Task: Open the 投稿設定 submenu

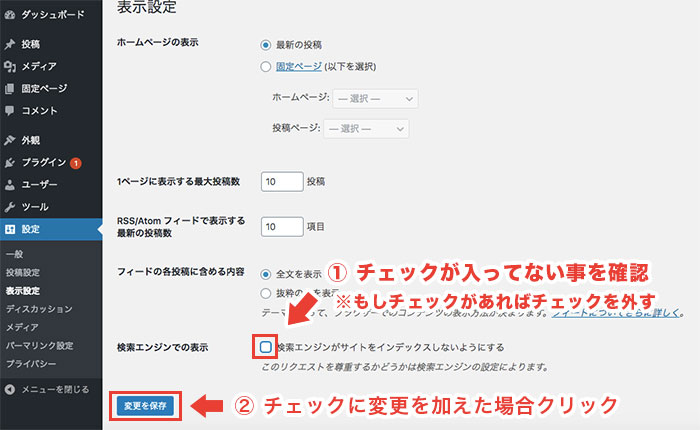Action: 23,273
